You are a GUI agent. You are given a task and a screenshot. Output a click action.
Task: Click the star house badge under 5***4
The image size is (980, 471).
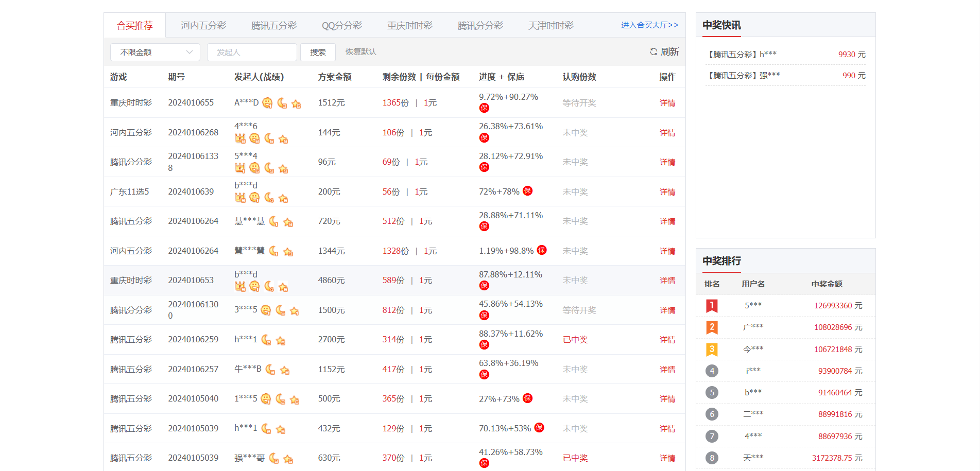click(x=283, y=168)
